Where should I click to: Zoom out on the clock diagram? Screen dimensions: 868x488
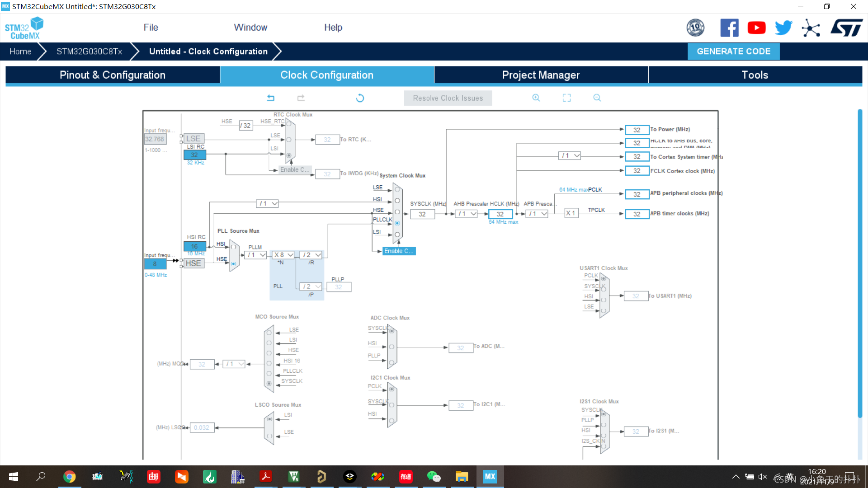597,98
